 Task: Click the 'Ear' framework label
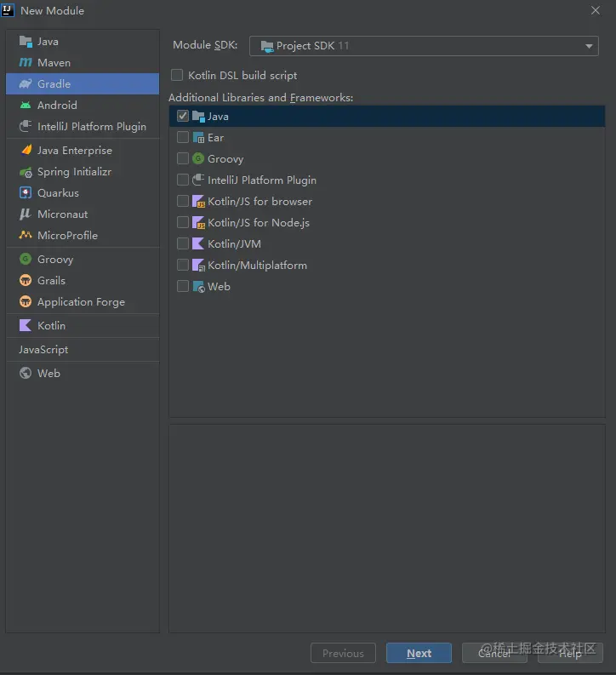pyautogui.click(x=215, y=138)
